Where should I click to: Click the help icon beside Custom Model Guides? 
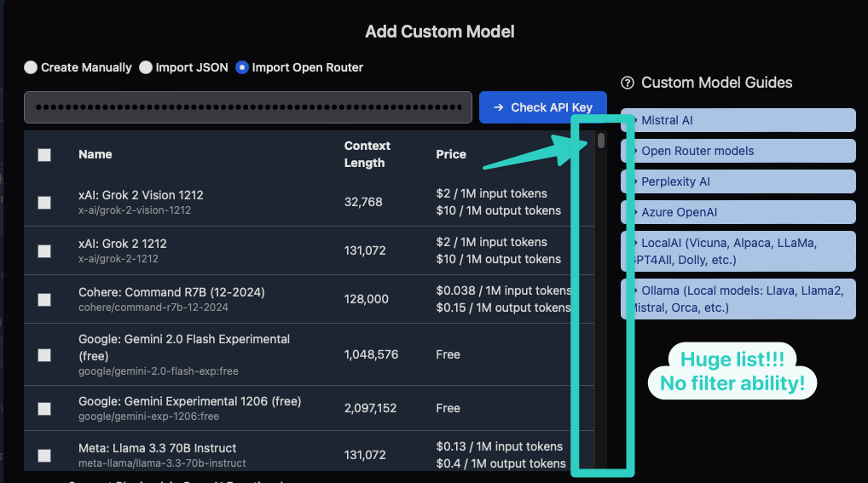(x=628, y=83)
